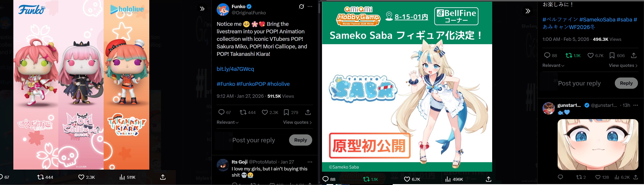Bookmark the Sameko Saba post showing 606

click(x=617, y=55)
